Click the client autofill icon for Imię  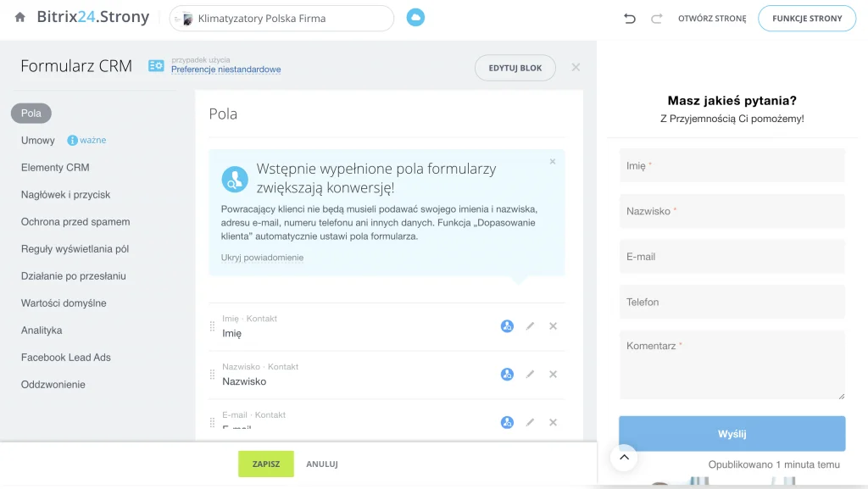507,326
